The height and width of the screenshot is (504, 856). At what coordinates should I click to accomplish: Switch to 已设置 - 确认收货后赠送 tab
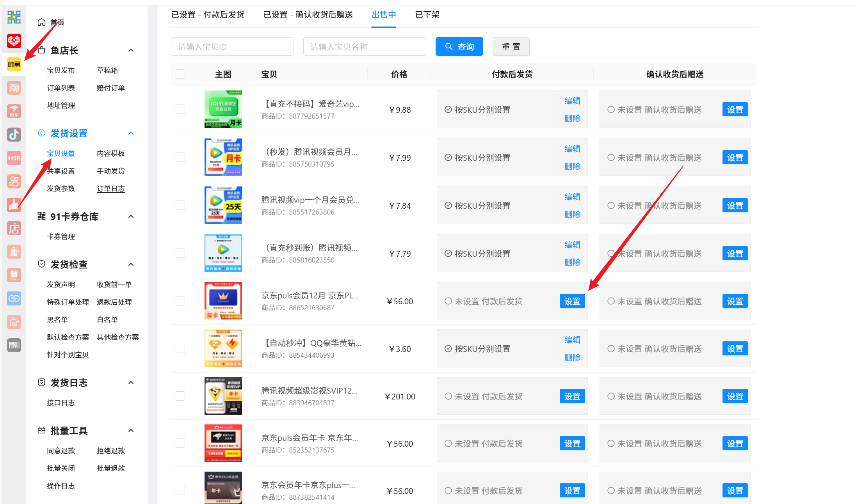(x=308, y=15)
